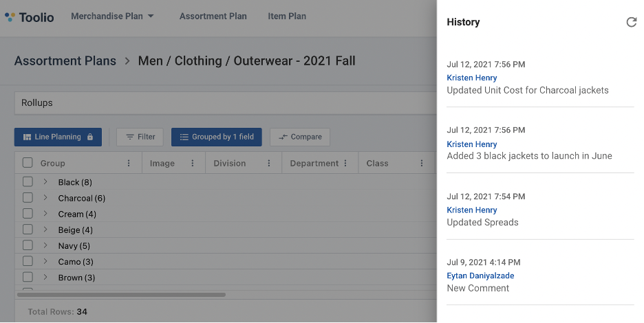Image resolution: width=644 pixels, height=323 pixels.
Task: Open Group column options menu
Action: (129, 164)
